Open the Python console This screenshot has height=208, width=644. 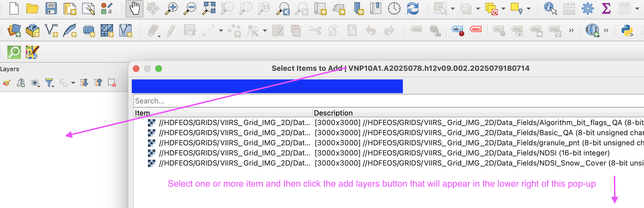pos(627,31)
